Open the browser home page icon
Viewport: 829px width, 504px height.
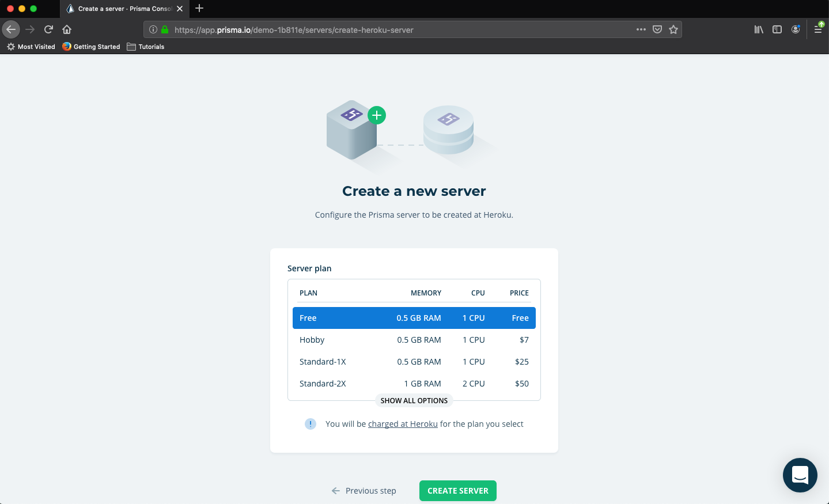pos(67,29)
